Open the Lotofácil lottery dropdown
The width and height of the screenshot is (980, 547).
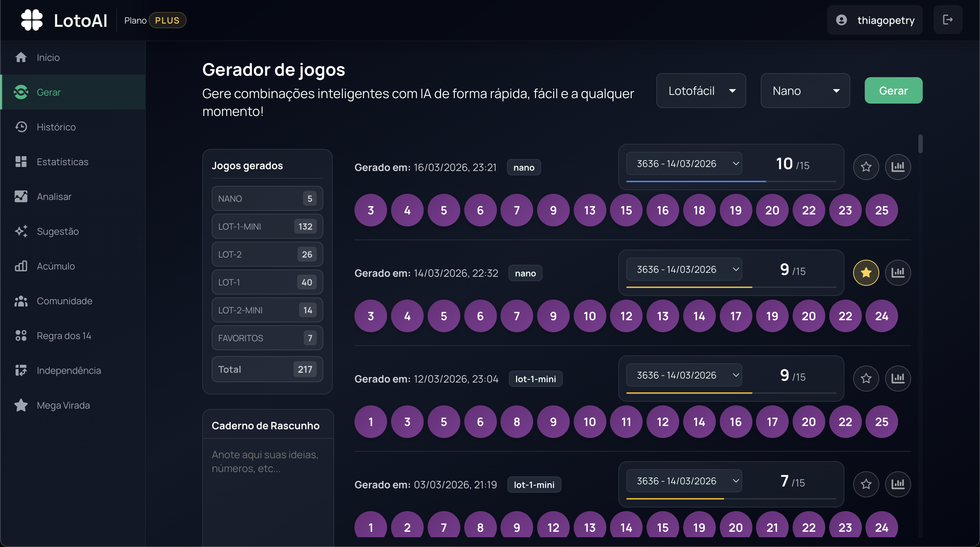click(x=701, y=91)
